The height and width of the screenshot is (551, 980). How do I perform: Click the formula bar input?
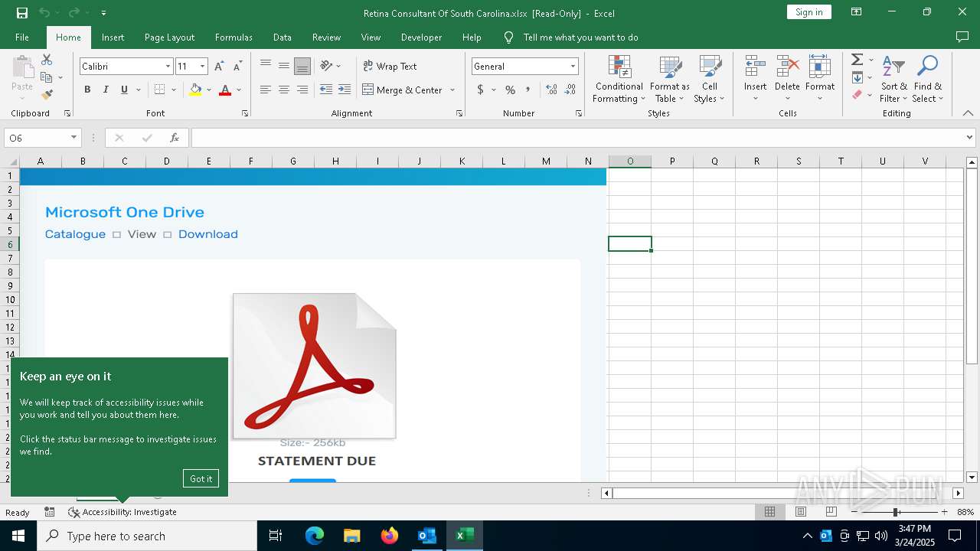577,138
